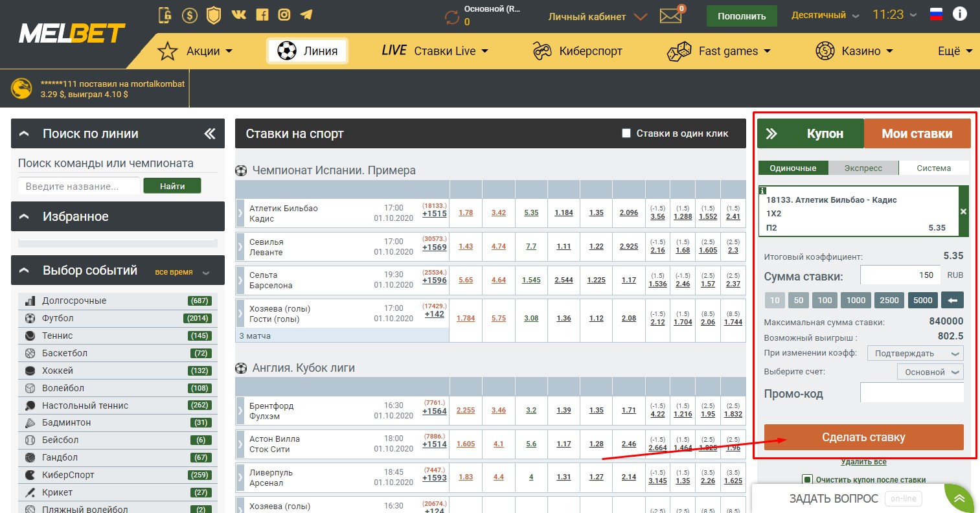
Task: Open the Facebook social icon
Action: coord(262,14)
